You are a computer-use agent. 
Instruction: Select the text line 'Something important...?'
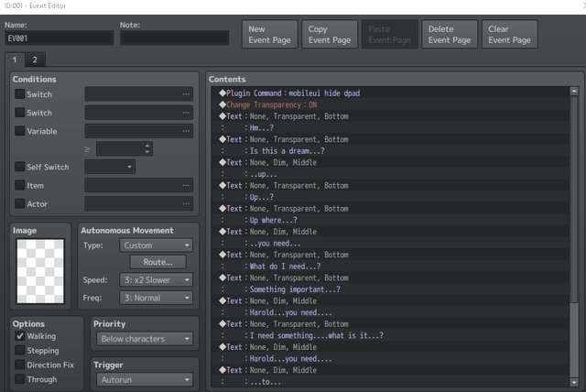(390, 289)
